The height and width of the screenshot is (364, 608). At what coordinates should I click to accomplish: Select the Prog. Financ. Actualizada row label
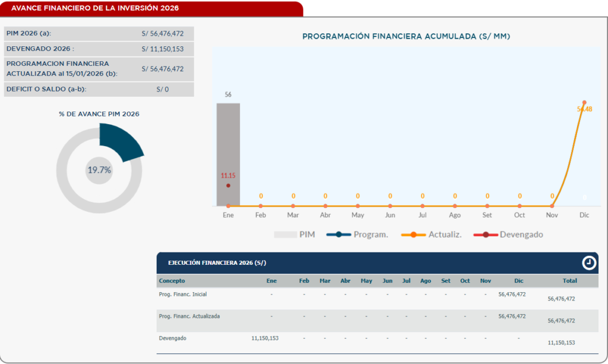click(189, 316)
